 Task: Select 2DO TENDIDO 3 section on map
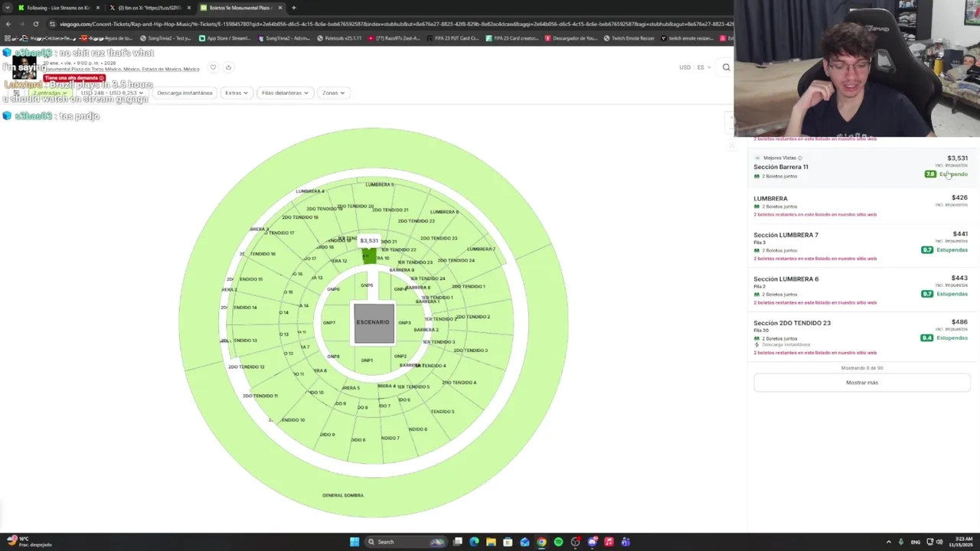point(470,350)
